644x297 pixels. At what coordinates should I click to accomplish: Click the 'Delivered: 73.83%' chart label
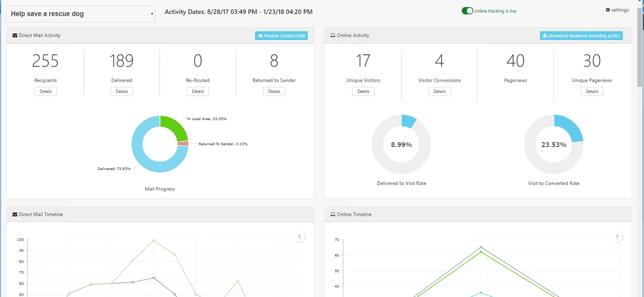tap(115, 168)
